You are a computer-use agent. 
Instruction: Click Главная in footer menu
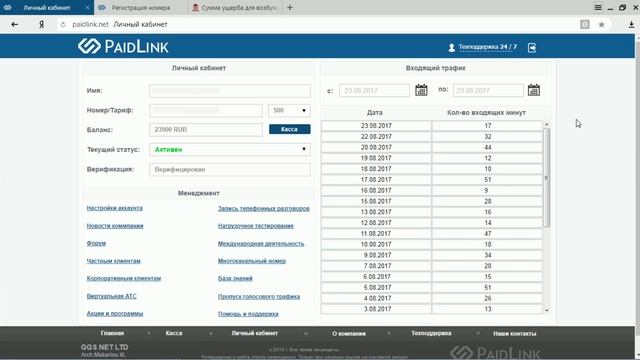(x=112, y=333)
